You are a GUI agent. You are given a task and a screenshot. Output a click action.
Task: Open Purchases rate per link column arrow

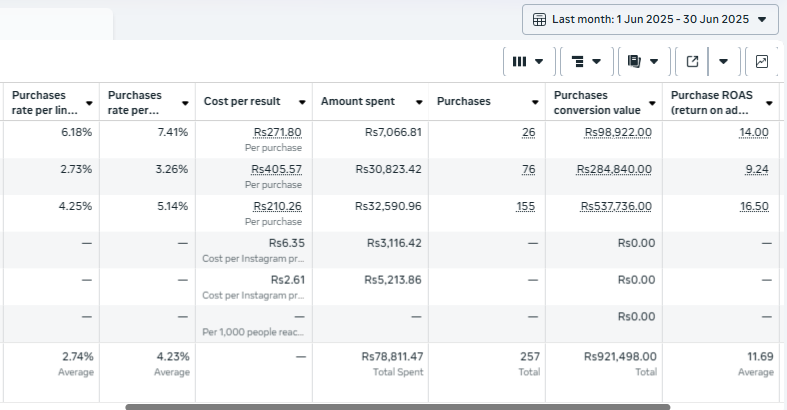89,103
